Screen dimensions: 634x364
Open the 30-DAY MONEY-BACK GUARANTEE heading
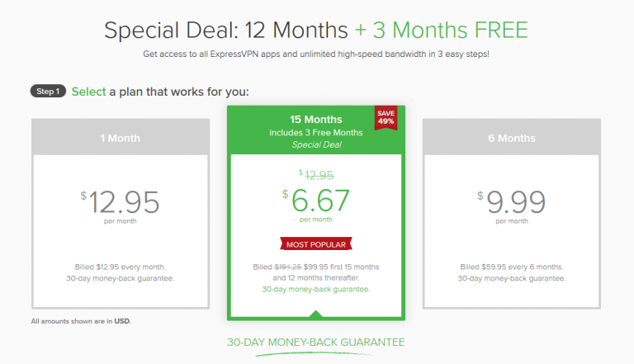pyautogui.click(x=316, y=343)
